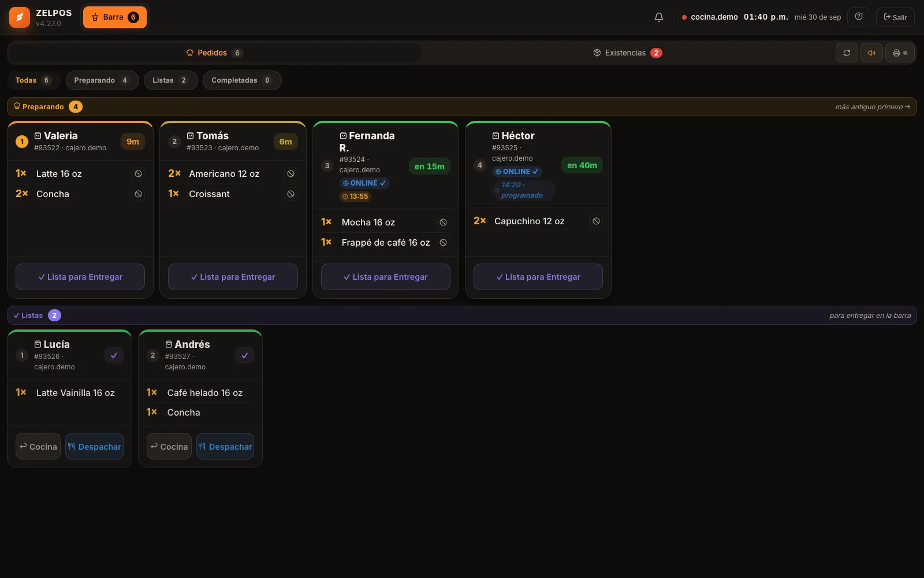Image resolution: width=924 pixels, height=578 pixels.
Task: Click the refresh orders icon
Action: [847, 53]
